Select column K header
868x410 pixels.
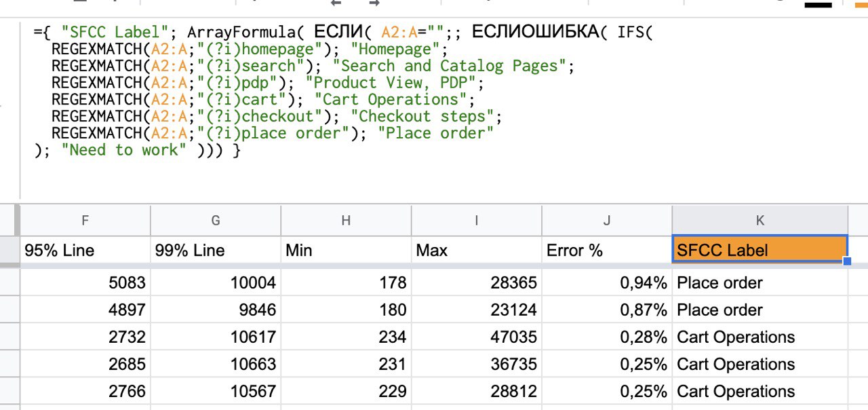(x=759, y=220)
